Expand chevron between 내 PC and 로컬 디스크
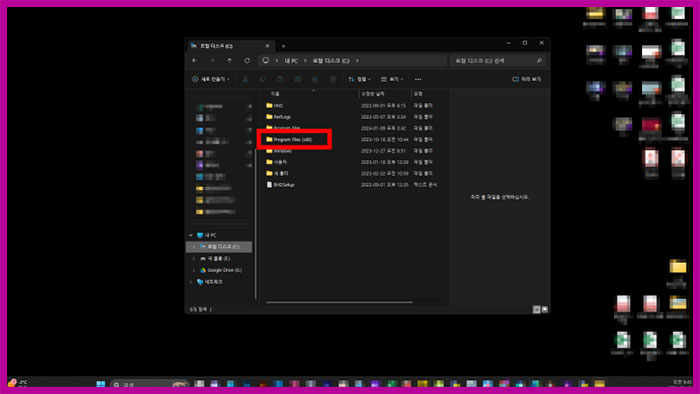This screenshot has width=700, height=394. 305,61
